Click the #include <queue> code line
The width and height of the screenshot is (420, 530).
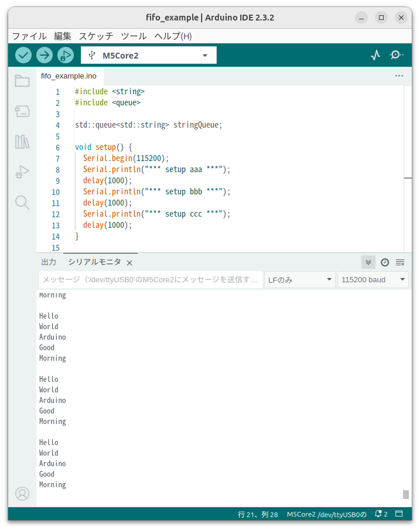108,102
